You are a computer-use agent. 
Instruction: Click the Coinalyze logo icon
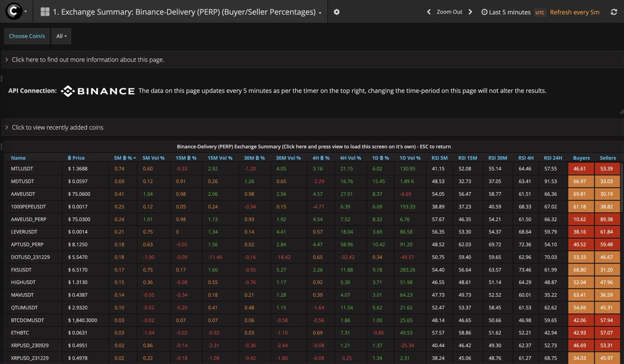14,11
